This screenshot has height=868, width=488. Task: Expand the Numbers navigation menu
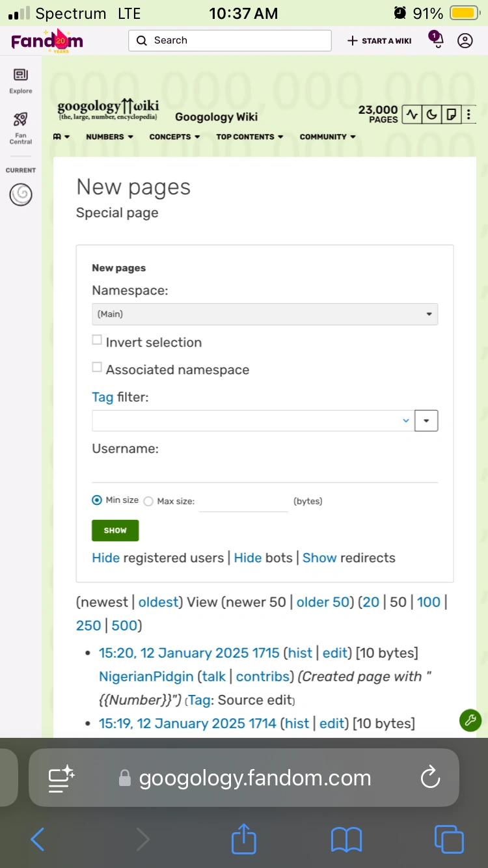coord(109,137)
